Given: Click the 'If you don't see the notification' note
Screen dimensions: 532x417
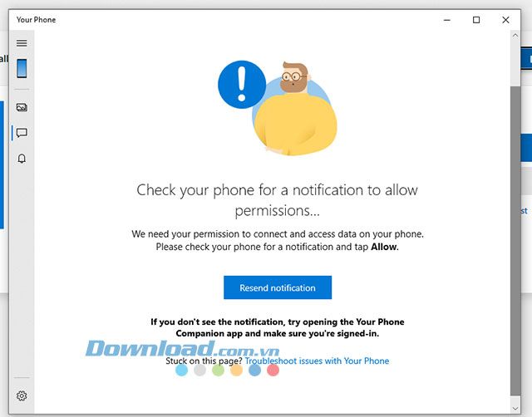Looking at the screenshot, I should click(x=278, y=327).
